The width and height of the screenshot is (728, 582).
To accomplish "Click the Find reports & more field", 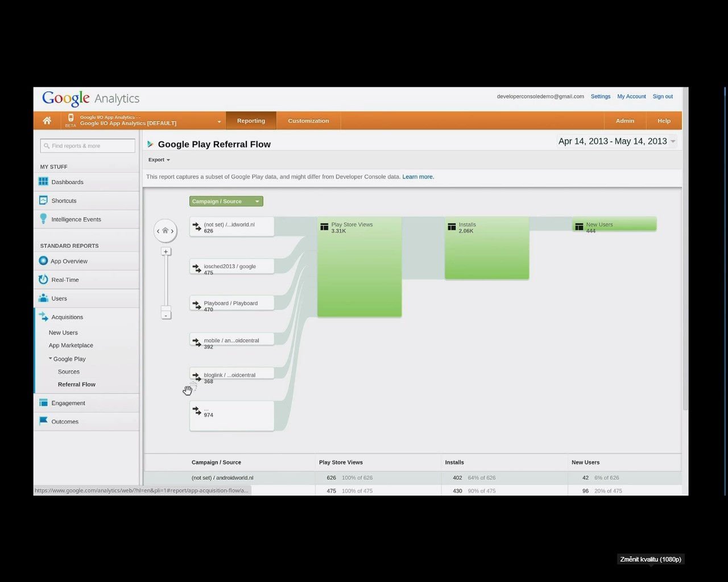I will pos(88,146).
